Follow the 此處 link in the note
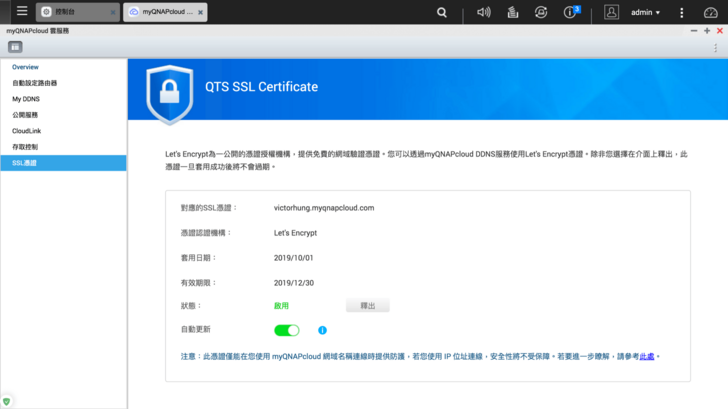 tap(647, 356)
